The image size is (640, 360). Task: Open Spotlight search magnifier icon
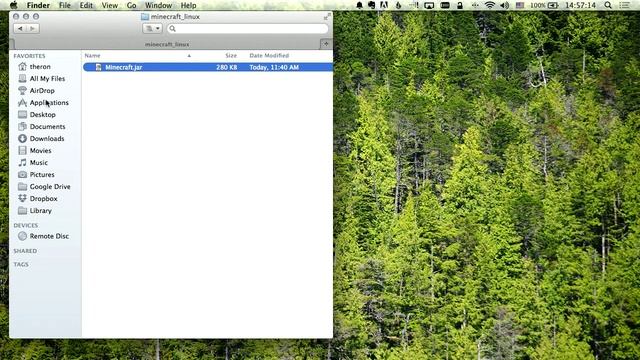coord(608,5)
